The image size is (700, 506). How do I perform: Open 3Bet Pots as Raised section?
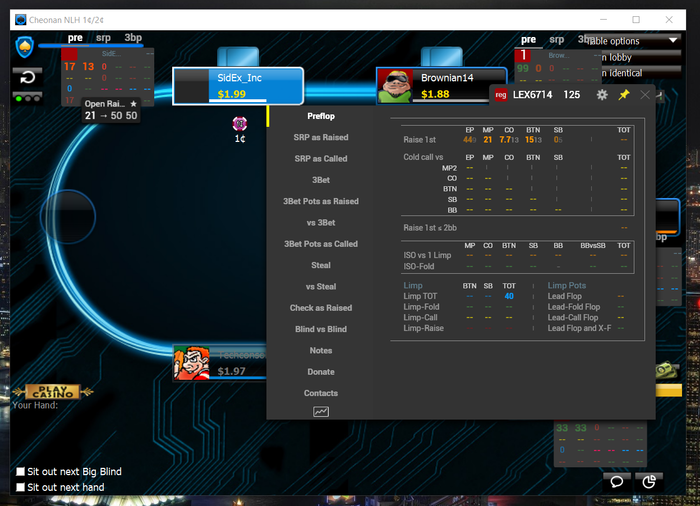pyautogui.click(x=321, y=201)
